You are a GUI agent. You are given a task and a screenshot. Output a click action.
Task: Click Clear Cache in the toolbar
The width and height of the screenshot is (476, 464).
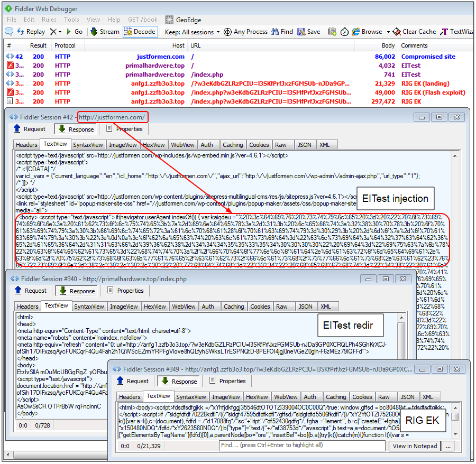[x=414, y=32]
